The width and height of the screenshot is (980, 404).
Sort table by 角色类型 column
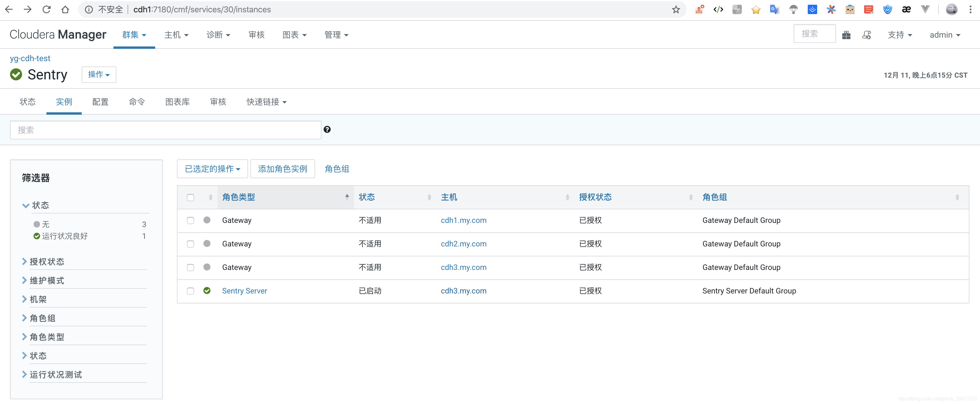click(x=286, y=197)
